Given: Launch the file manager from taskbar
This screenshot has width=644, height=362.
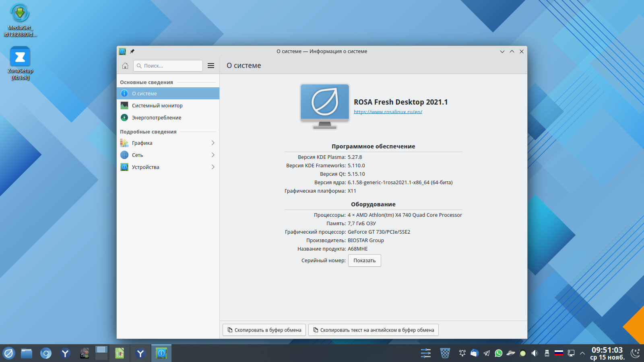Looking at the screenshot, I should click(27, 353).
